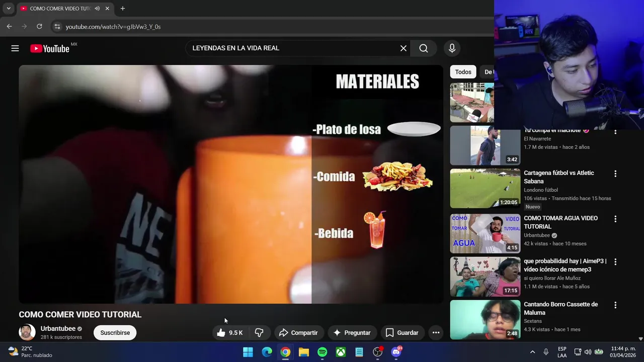Open the YouTube hamburger guide menu

[15, 48]
